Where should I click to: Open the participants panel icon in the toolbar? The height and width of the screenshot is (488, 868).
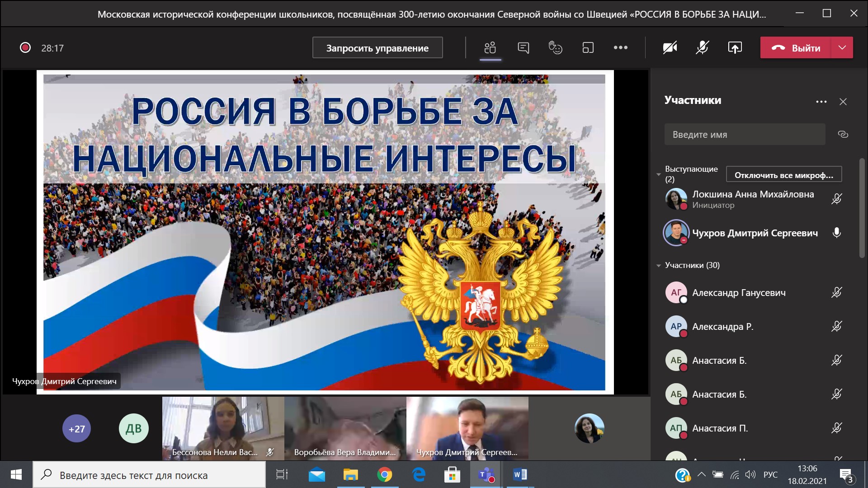coord(490,47)
